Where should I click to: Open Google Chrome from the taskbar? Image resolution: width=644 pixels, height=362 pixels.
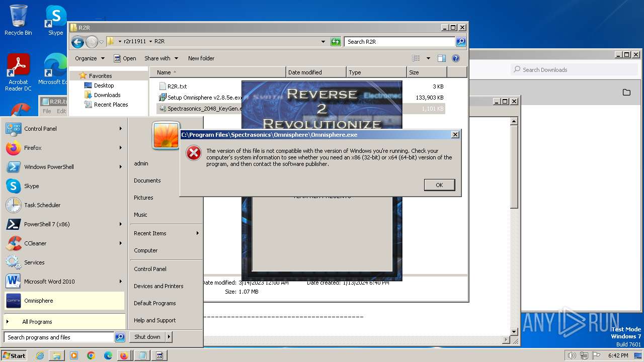point(91,355)
